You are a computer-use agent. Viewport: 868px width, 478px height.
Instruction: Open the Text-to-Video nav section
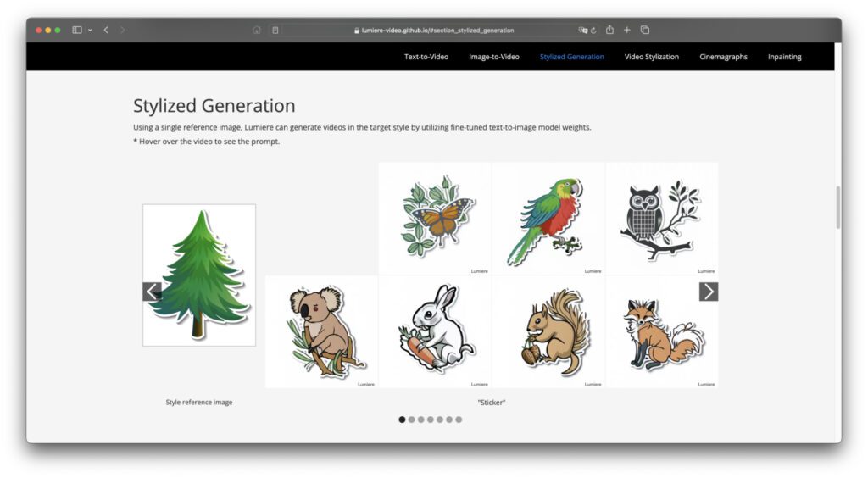pyautogui.click(x=426, y=57)
